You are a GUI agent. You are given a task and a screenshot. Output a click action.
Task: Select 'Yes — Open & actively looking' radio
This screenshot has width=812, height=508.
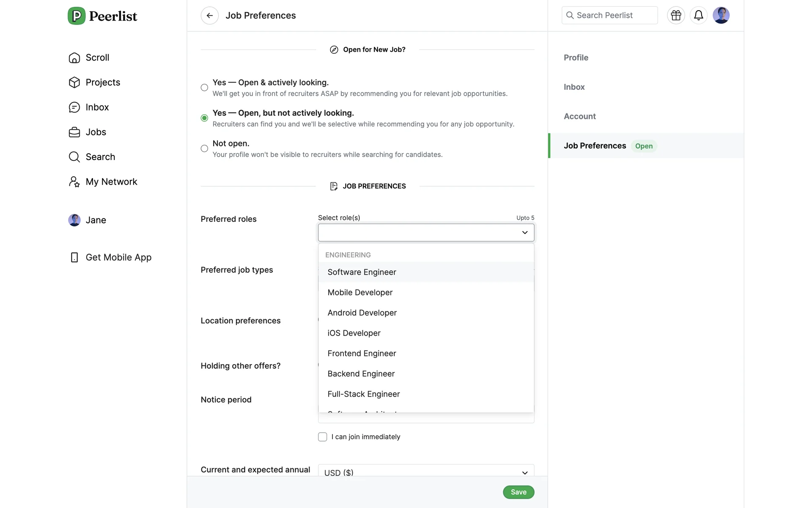tap(204, 88)
